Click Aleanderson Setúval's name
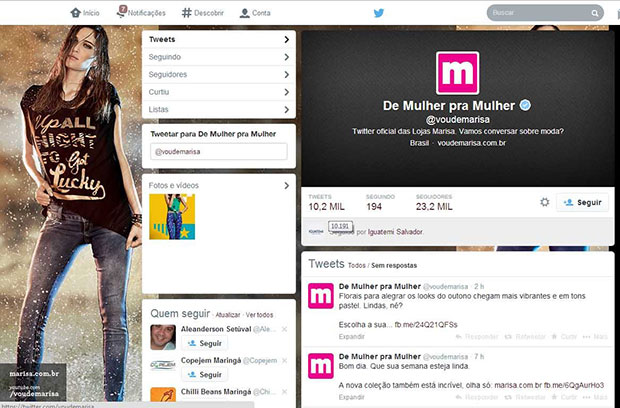The width and height of the screenshot is (620, 408). 216,329
